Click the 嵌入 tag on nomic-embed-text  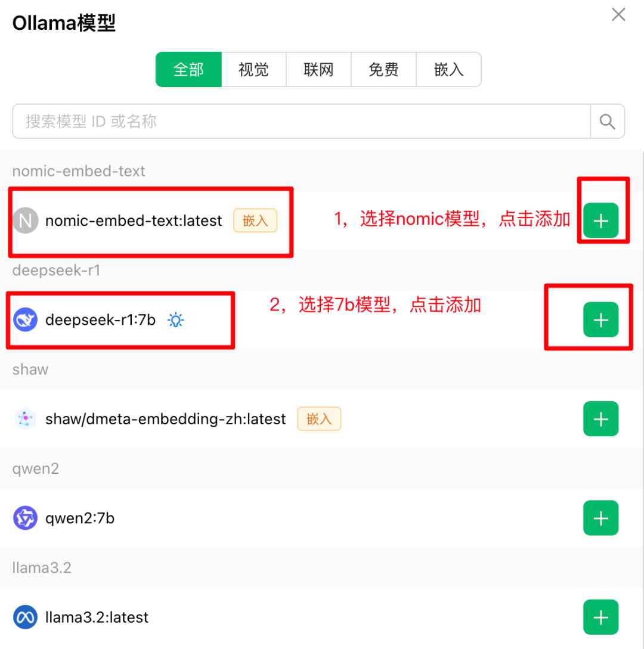point(255,220)
